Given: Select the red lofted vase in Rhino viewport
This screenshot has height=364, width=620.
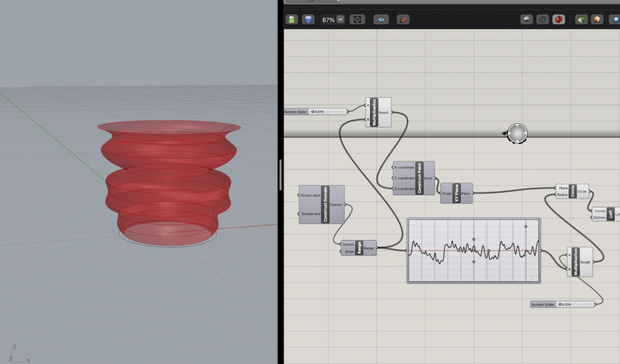Looking at the screenshot, I should pos(169,181).
